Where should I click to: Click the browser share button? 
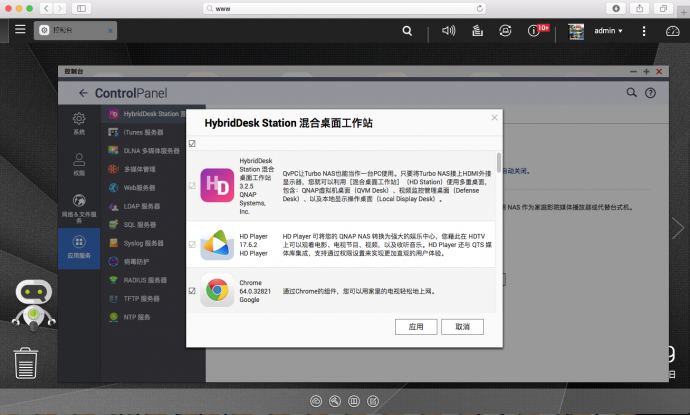click(x=639, y=8)
